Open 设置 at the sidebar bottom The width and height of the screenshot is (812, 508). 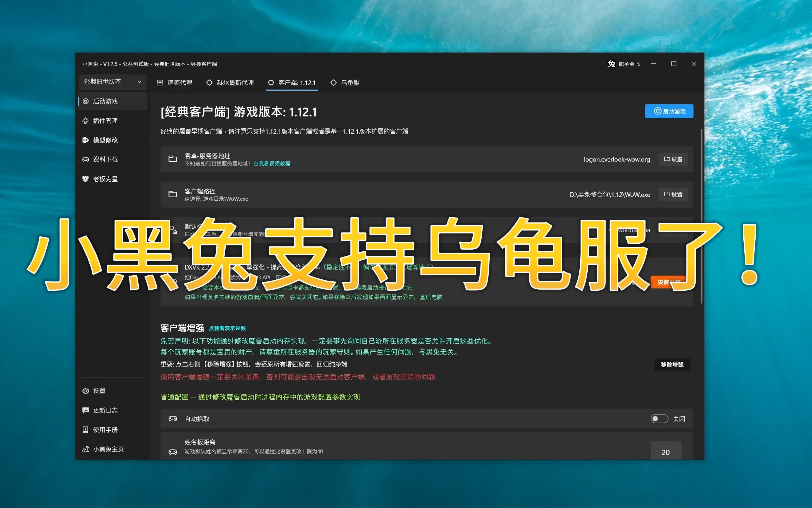click(113, 391)
